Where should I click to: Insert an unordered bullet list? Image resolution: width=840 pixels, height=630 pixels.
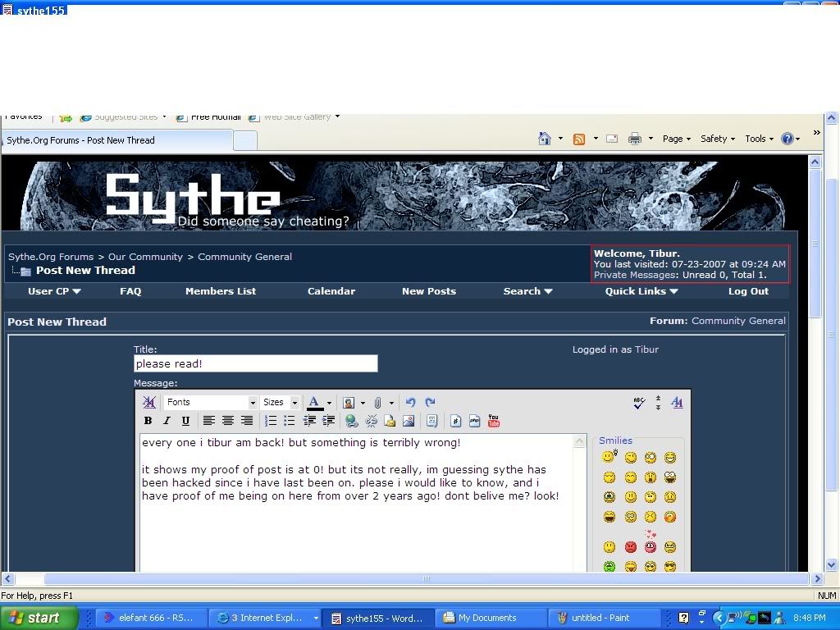coord(290,421)
